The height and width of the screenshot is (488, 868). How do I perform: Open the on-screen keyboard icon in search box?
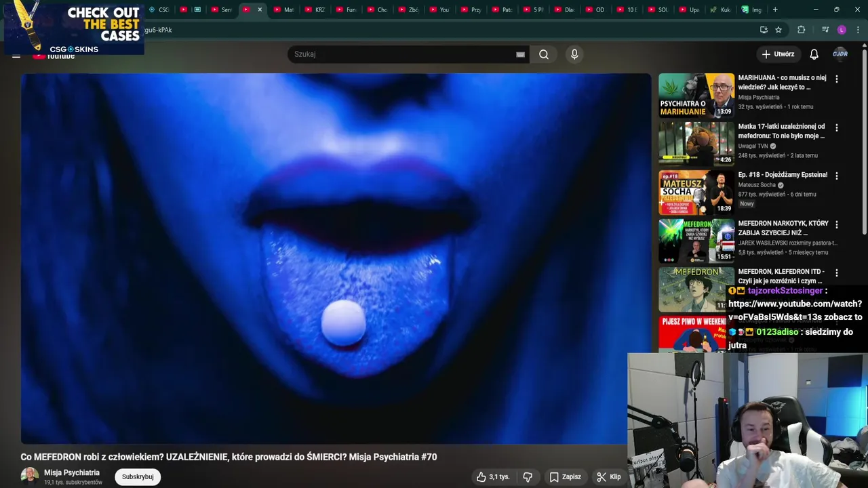(520, 54)
